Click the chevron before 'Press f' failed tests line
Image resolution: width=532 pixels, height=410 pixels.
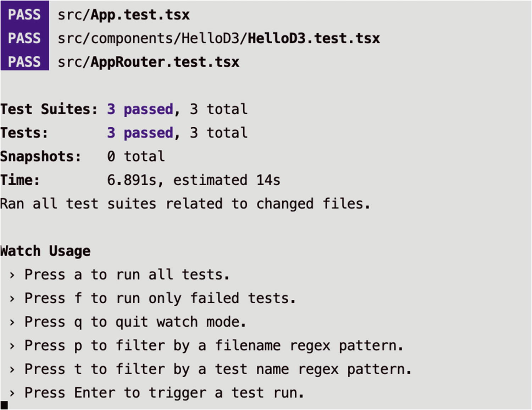(x=12, y=299)
